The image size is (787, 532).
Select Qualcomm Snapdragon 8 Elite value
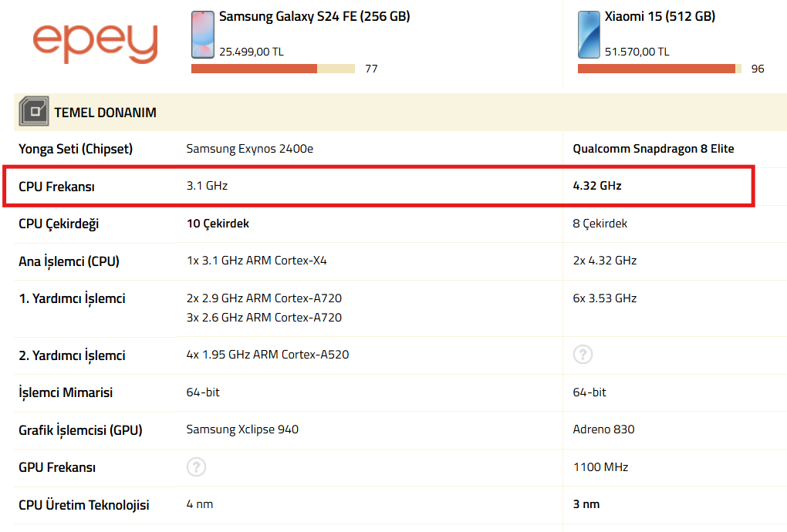point(654,149)
